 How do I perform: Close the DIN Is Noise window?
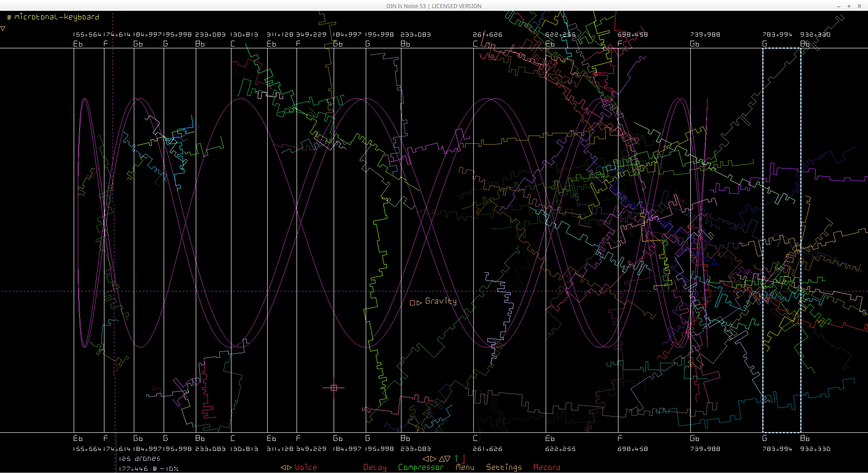(859, 6)
